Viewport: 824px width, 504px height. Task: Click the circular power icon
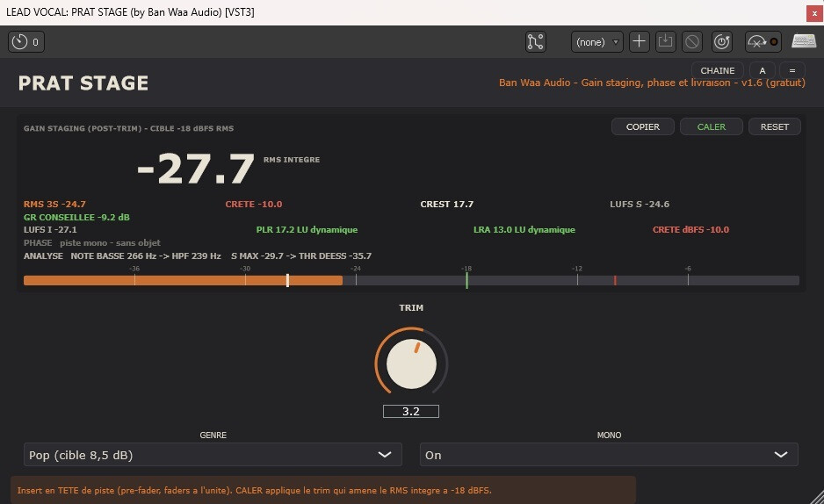click(722, 42)
